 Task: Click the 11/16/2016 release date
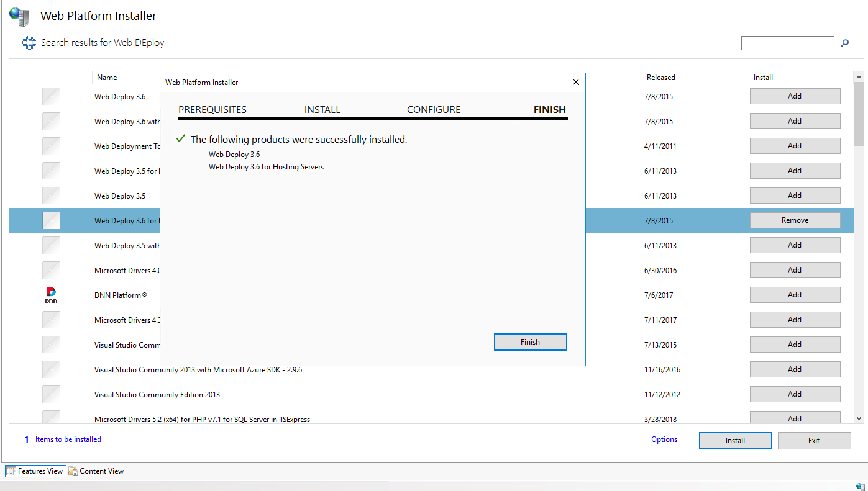click(x=662, y=369)
